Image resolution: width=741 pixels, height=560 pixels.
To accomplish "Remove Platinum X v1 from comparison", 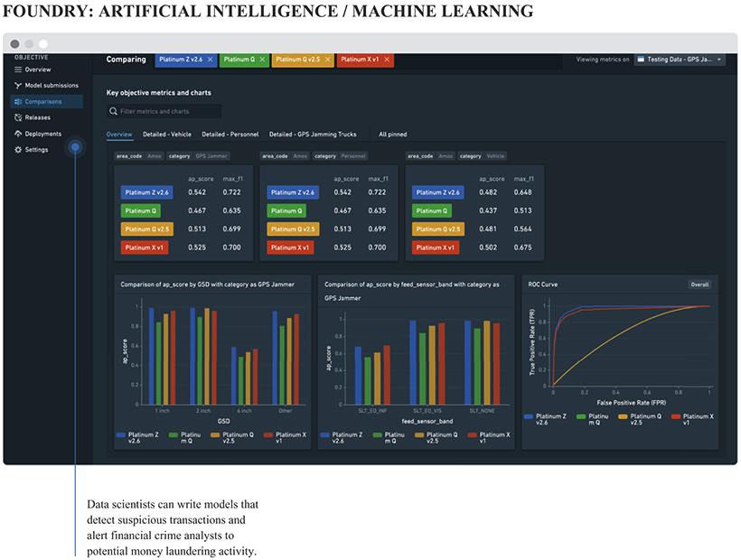I will pyautogui.click(x=387, y=60).
